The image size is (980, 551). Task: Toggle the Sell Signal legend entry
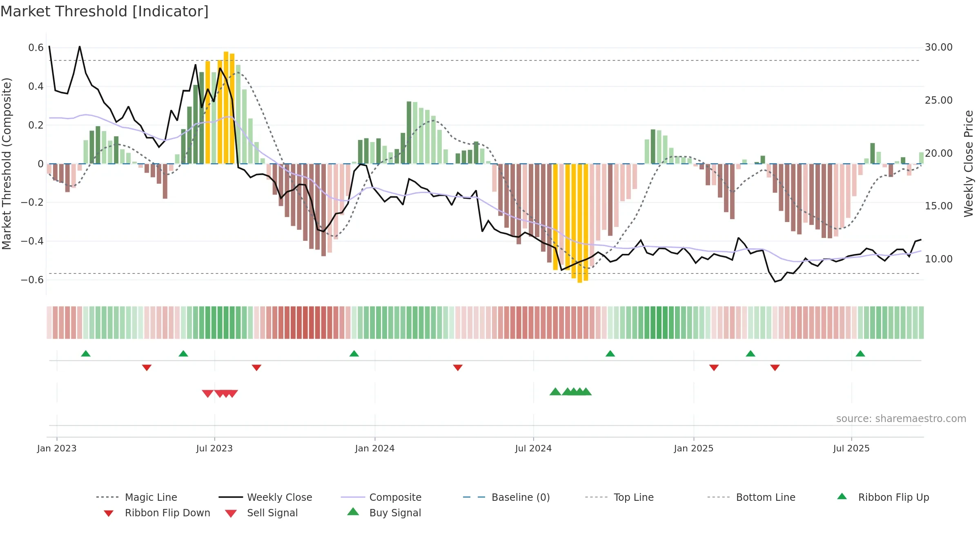click(x=261, y=513)
